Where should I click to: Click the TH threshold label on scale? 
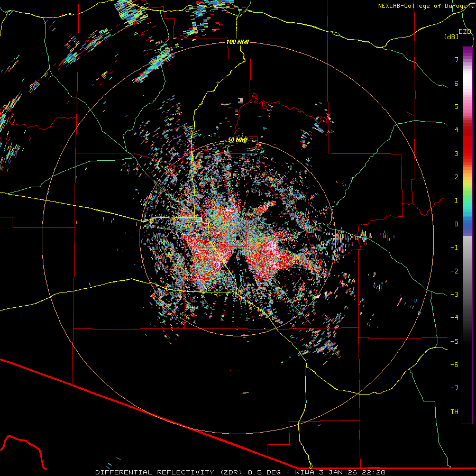pos(454,411)
